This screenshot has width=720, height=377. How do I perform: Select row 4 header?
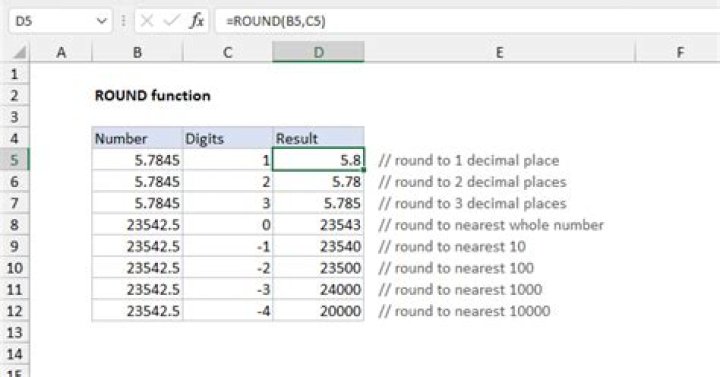pos(15,138)
